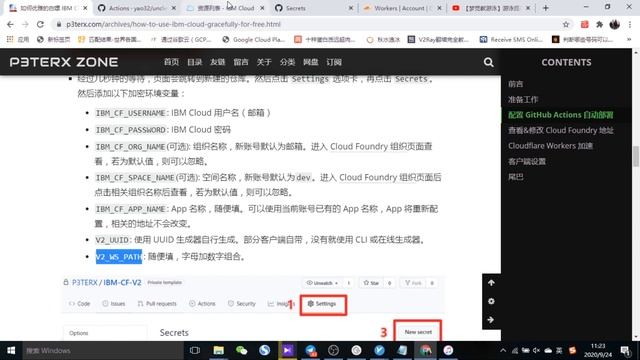This screenshot has height=360, width=640.
Task: Close the Workers | Account tab
Action: (439, 8)
